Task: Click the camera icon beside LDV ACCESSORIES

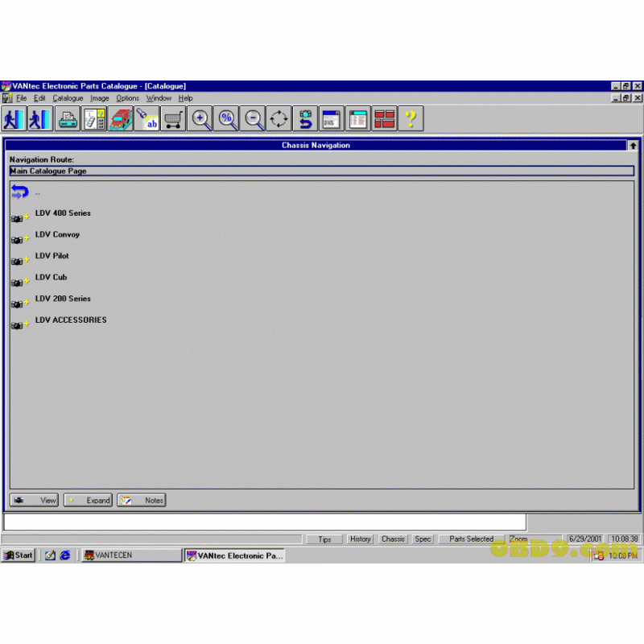Action: 17,326
